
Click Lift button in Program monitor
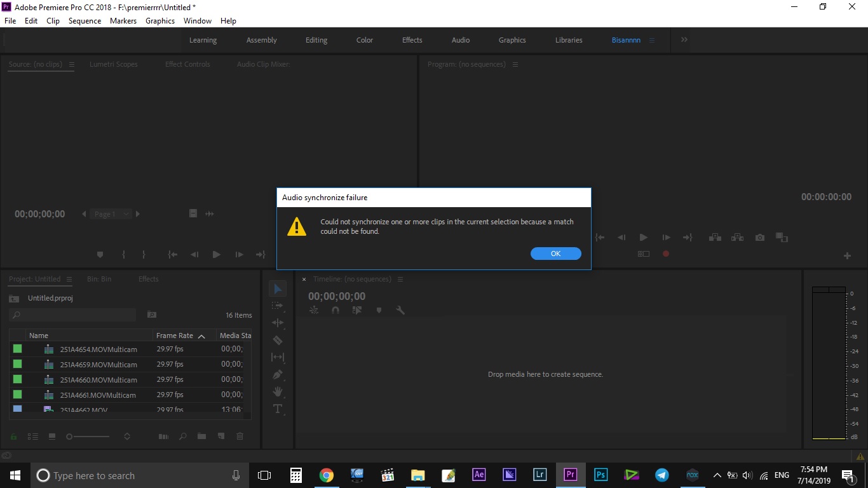[x=715, y=237]
